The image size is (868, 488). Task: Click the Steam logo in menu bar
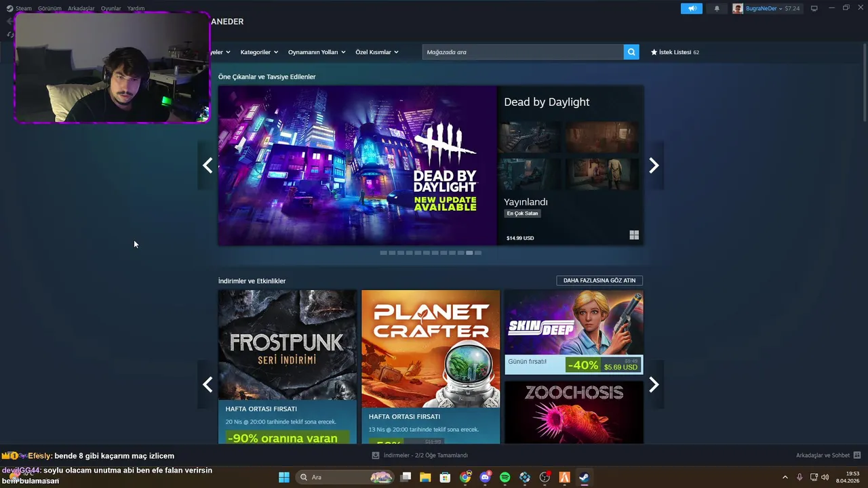point(9,8)
